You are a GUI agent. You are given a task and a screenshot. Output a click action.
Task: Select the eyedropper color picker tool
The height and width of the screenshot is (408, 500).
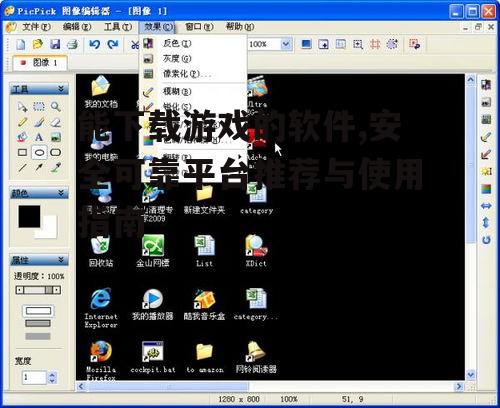pyautogui.click(x=55, y=167)
